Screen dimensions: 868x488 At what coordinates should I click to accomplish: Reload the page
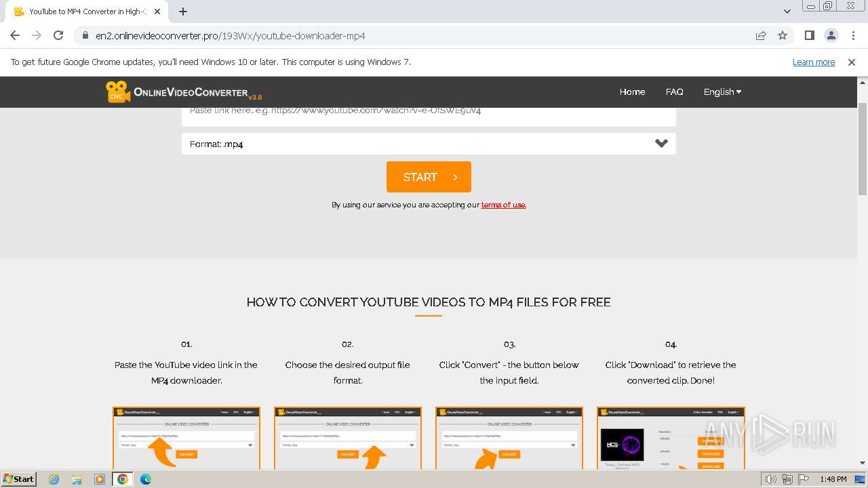(58, 35)
